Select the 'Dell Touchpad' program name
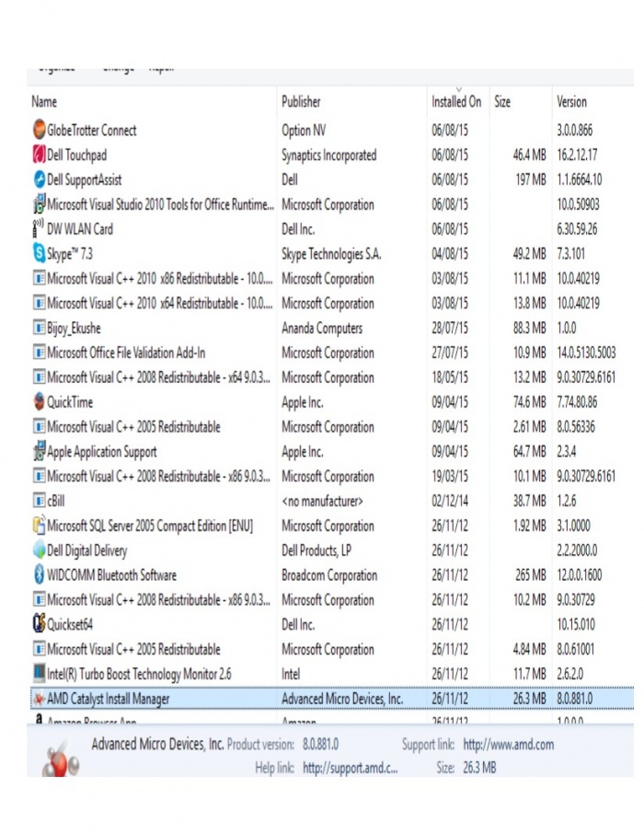 coord(76,155)
